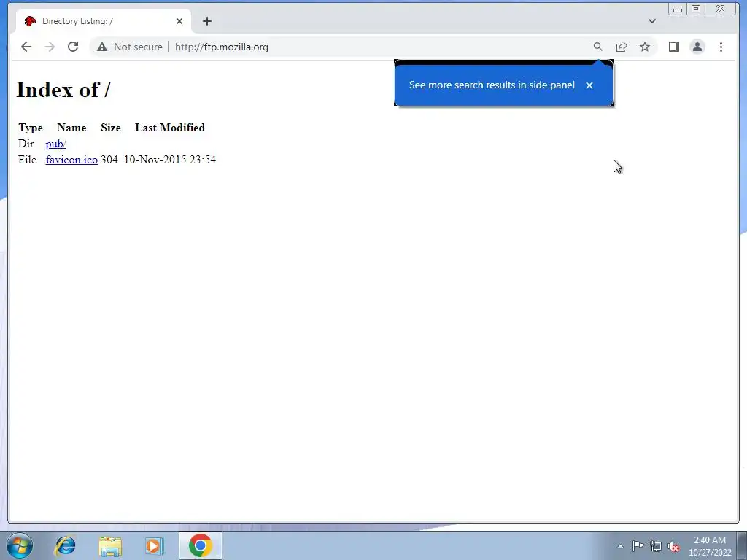
Task: Dismiss the side panel search tooltip
Action: [x=589, y=85]
